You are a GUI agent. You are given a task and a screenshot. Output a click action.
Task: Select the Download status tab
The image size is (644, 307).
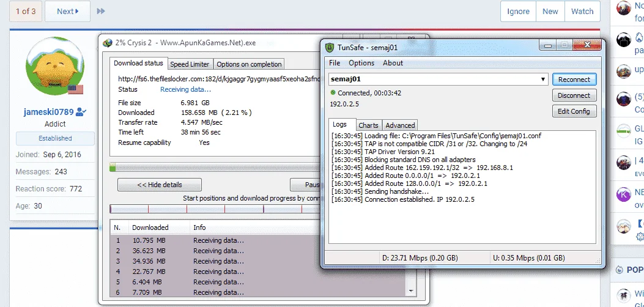pyautogui.click(x=138, y=63)
